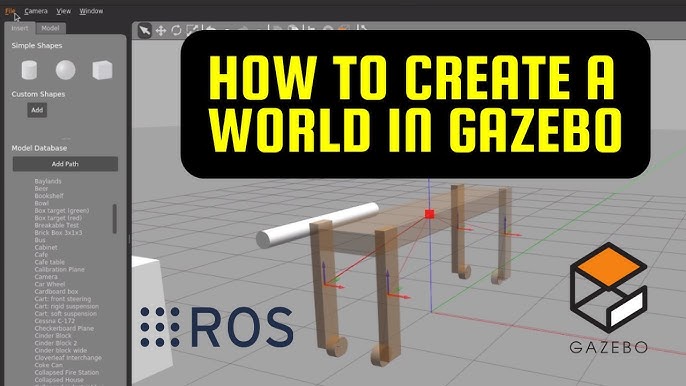Open the Camera menu
Image resolution: width=686 pixels, height=386 pixels.
point(36,11)
